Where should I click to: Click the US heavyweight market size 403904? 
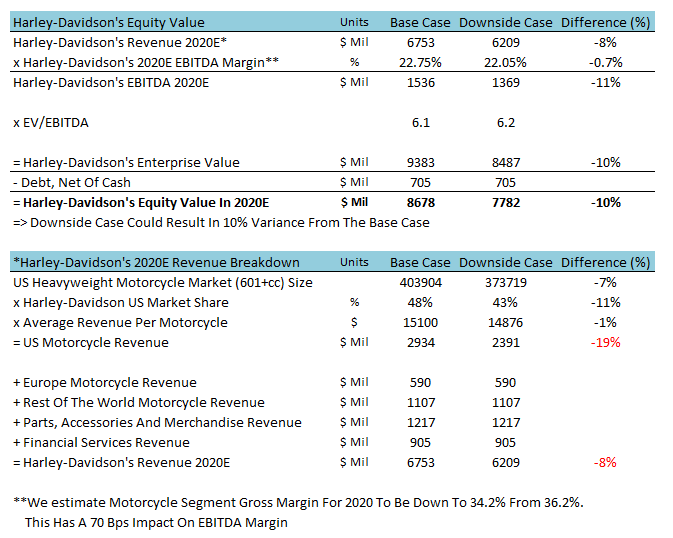(x=420, y=282)
